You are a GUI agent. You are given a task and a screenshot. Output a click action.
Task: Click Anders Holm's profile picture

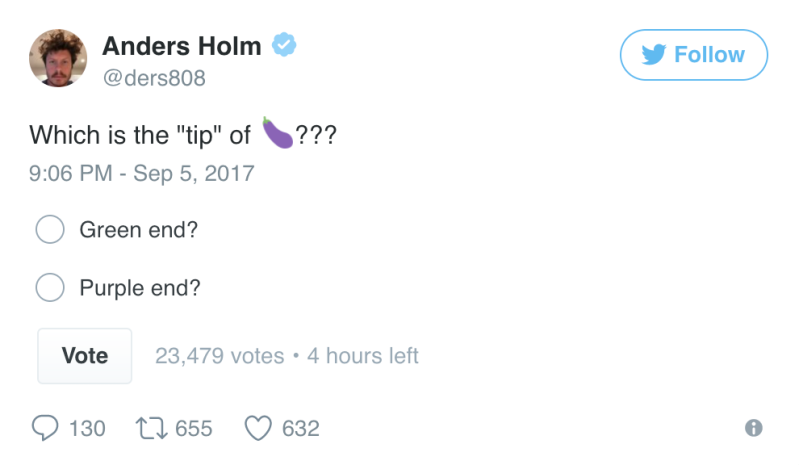(x=59, y=58)
